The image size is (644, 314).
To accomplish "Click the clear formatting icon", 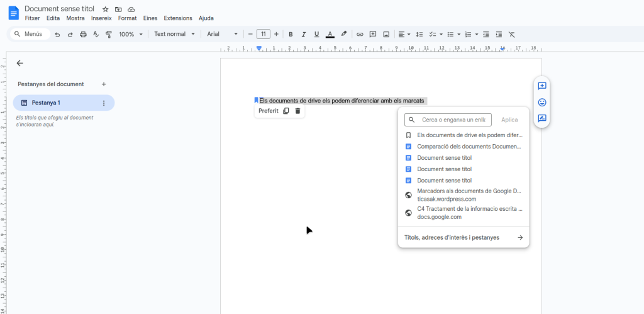I will click(511, 34).
